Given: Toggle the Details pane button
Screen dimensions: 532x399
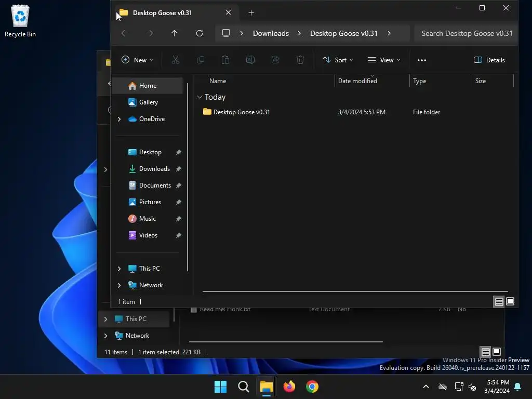Looking at the screenshot, I should pyautogui.click(x=489, y=60).
